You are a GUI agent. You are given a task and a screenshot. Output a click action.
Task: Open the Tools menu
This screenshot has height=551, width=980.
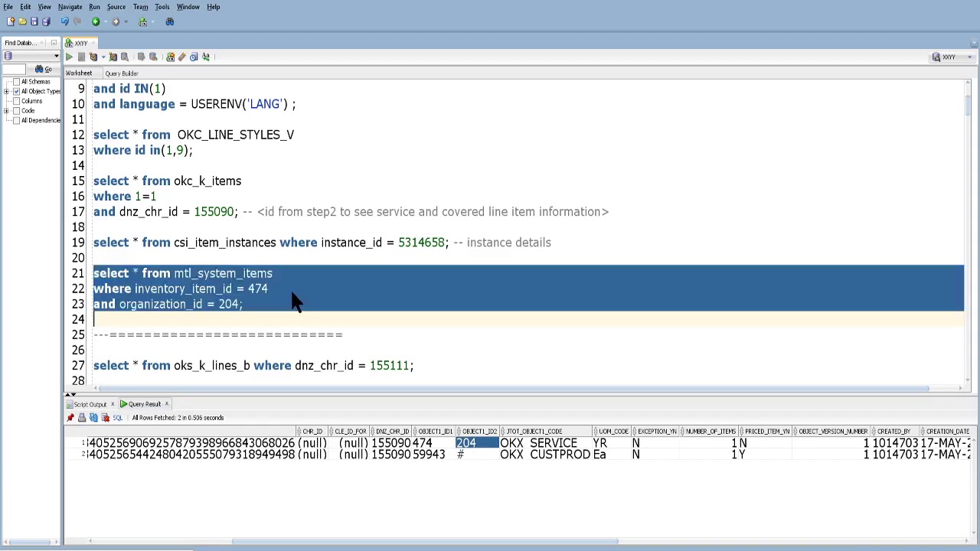click(x=162, y=7)
